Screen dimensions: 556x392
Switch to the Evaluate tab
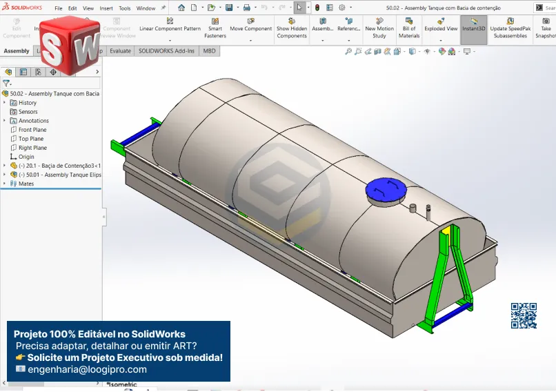click(x=120, y=51)
